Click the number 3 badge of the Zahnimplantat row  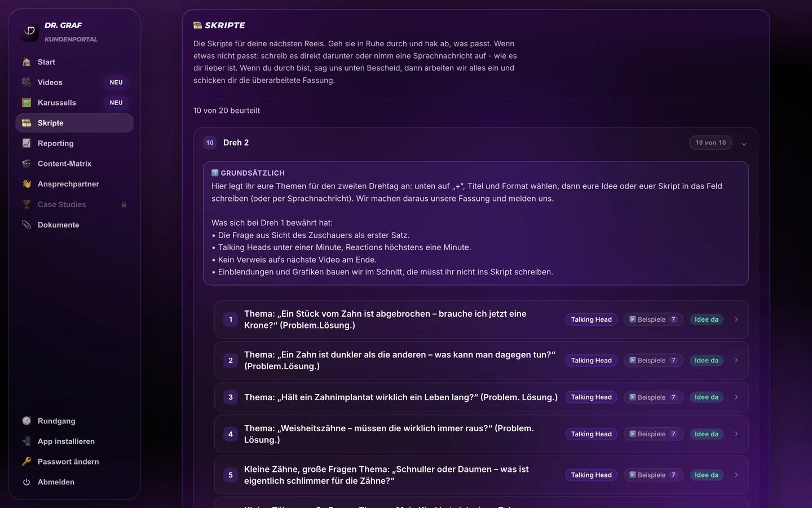point(231,397)
